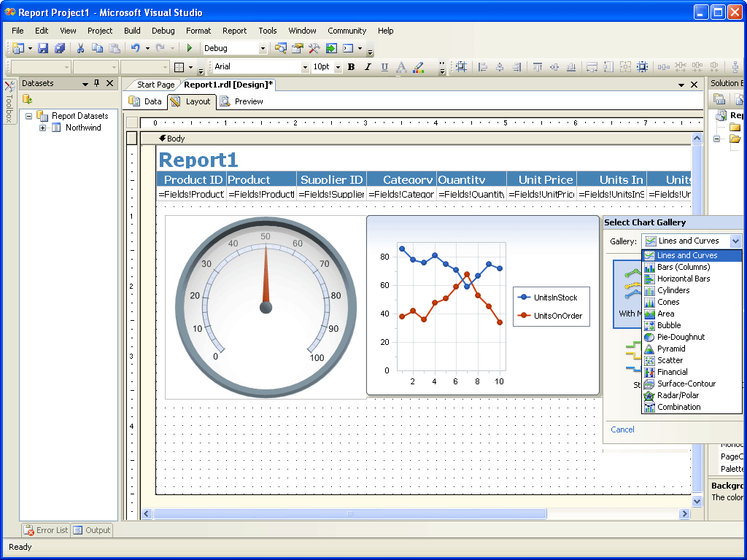Select the UnitsInStock chart legend entry
747x560 pixels.
[547, 297]
